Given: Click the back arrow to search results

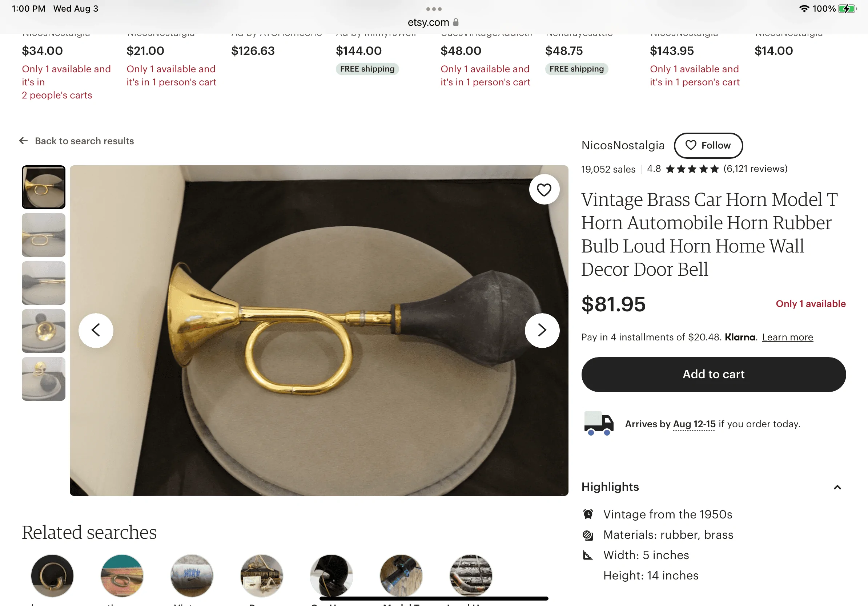Looking at the screenshot, I should click(x=23, y=141).
